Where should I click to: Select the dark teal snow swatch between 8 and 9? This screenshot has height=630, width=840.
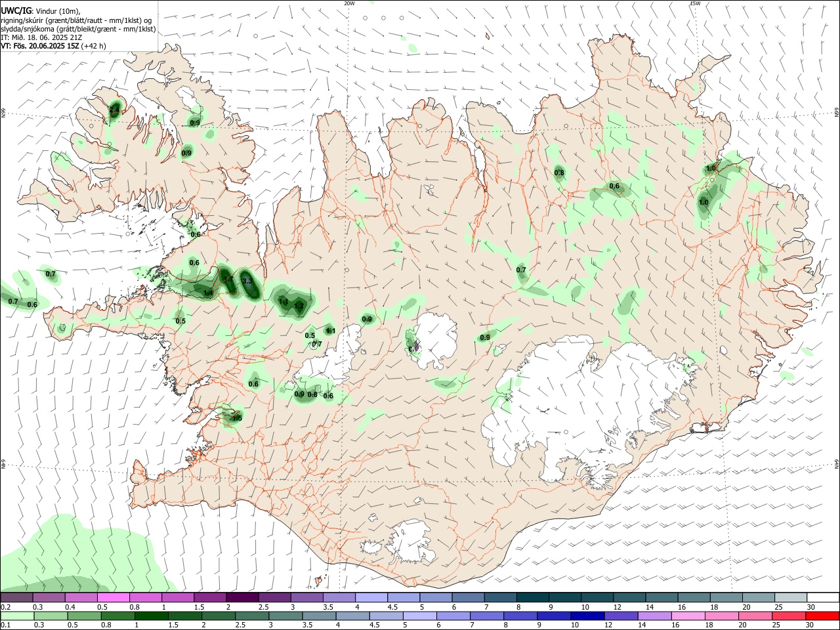click(x=532, y=597)
